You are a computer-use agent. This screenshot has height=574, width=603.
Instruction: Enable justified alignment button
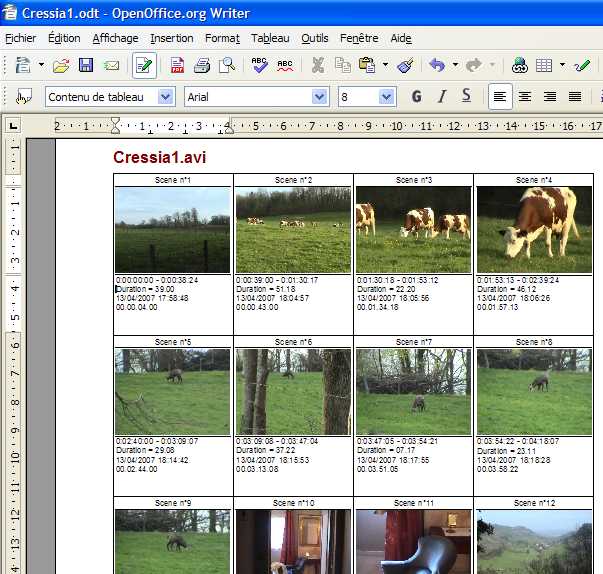tap(575, 96)
